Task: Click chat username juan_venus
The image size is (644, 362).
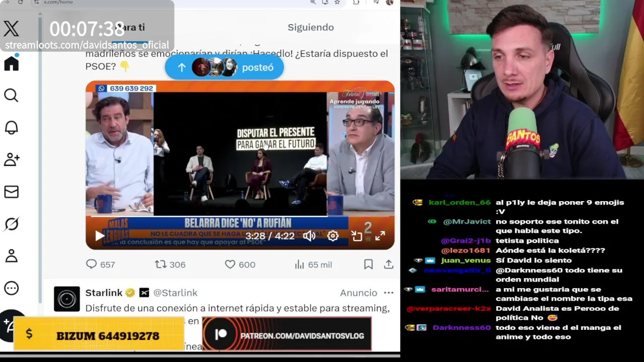Action: (465, 260)
